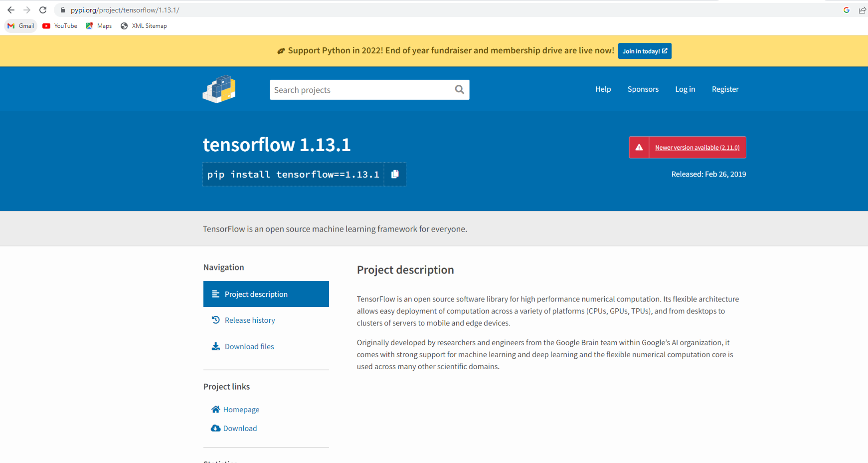Click the Released: Feb 26, 2019 text
This screenshot has width=868, height=463.
point(708,174)
